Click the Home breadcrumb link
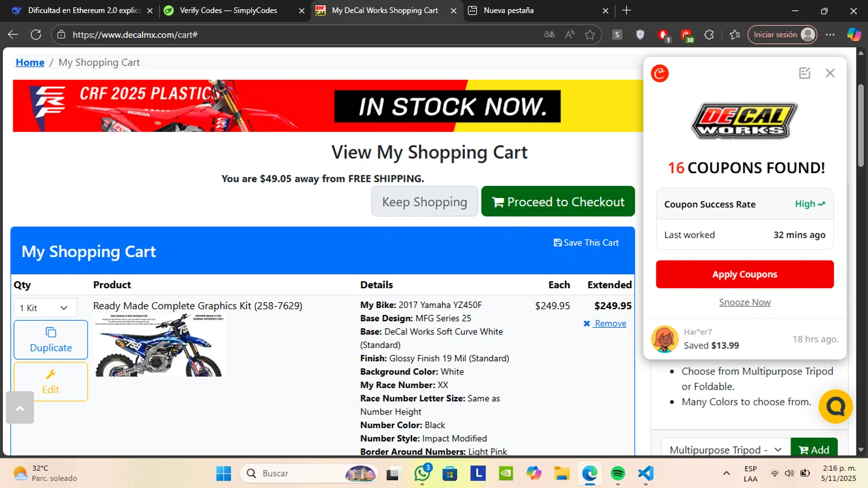 tap(30, 63)
